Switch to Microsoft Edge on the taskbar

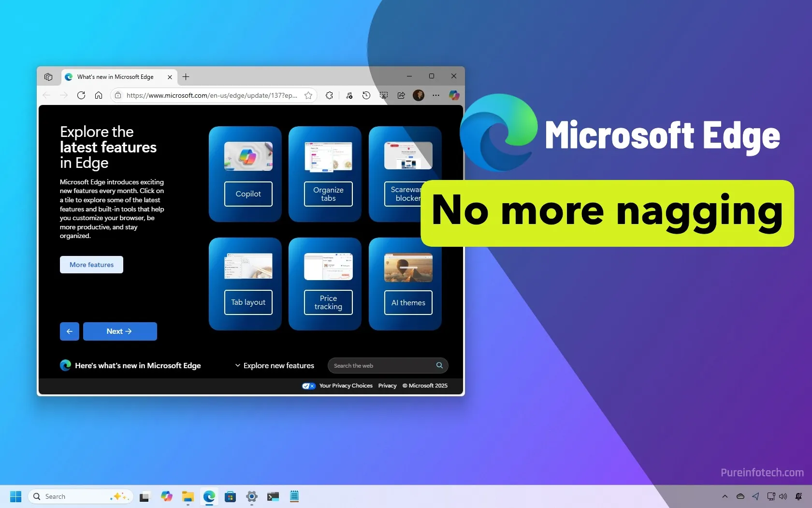(209, 496)
